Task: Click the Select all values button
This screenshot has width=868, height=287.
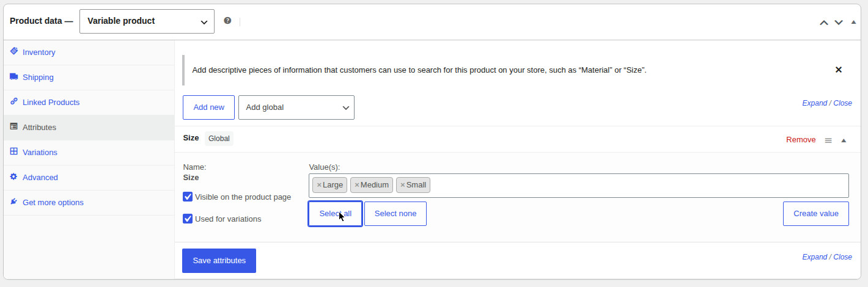Action: tap(335, 214)
